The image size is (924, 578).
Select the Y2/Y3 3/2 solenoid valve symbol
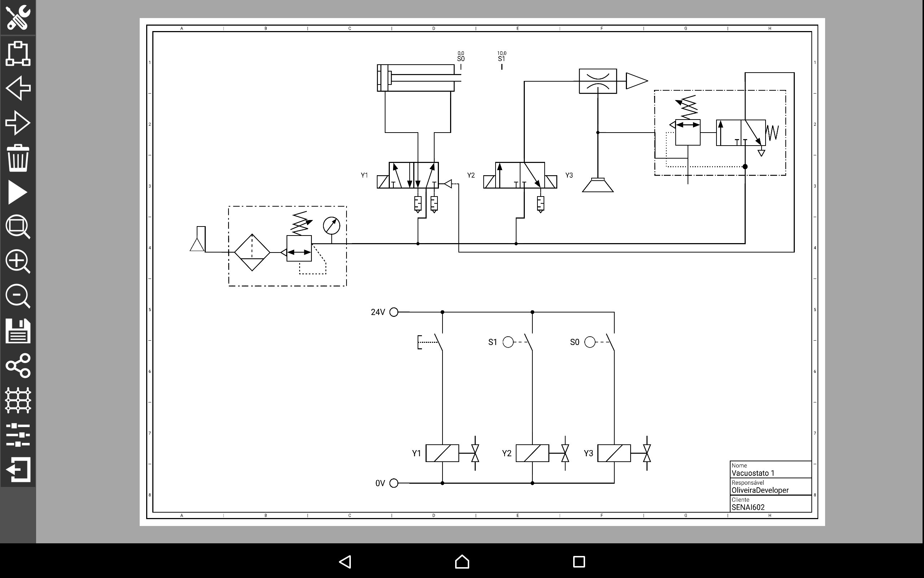(520, 175)
